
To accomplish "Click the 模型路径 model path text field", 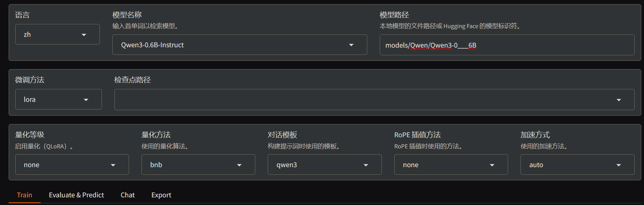I will (x=507, y=45).
